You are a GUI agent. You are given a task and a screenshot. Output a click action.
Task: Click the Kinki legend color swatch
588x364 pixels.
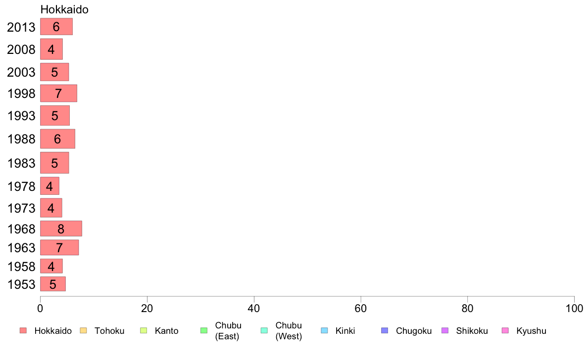click(324, 330)
